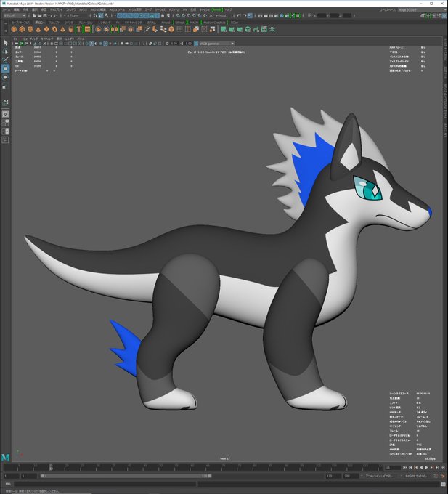This screenshot has width=448, height=494.
Task: Switch to single pane layout
Action: click(5, 114)
